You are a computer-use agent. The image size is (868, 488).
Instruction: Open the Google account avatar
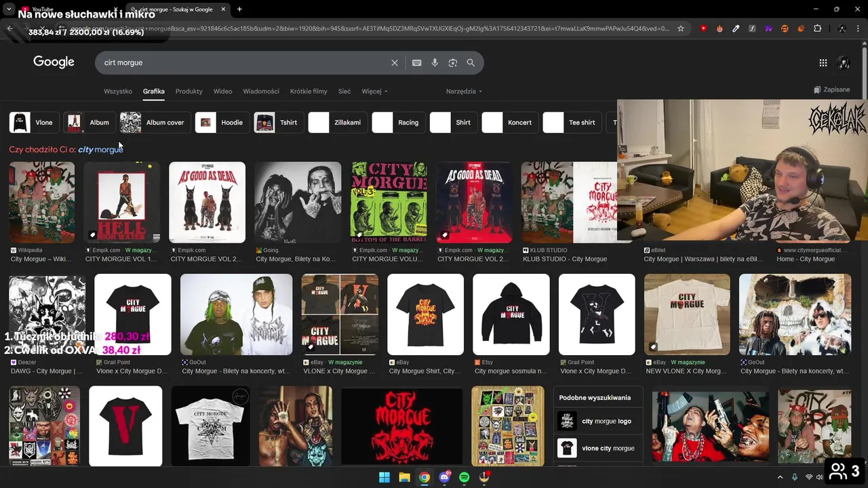click(844, 62)
